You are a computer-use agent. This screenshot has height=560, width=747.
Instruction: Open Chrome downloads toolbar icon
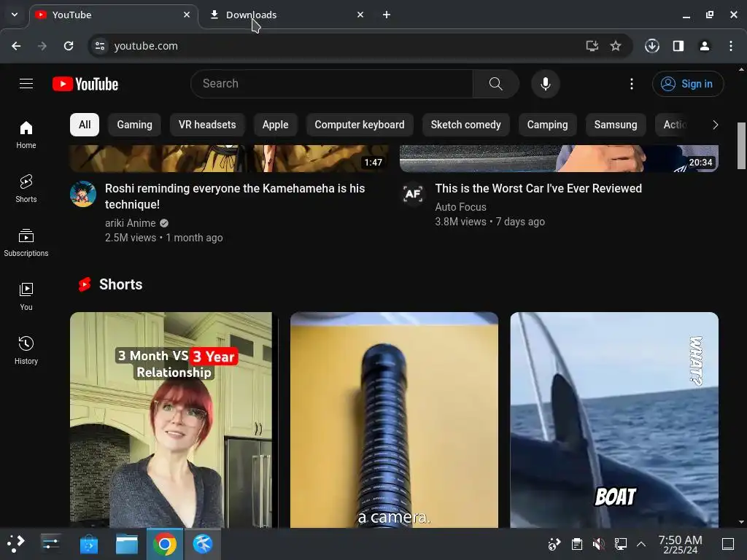click(x=652, y=46)
